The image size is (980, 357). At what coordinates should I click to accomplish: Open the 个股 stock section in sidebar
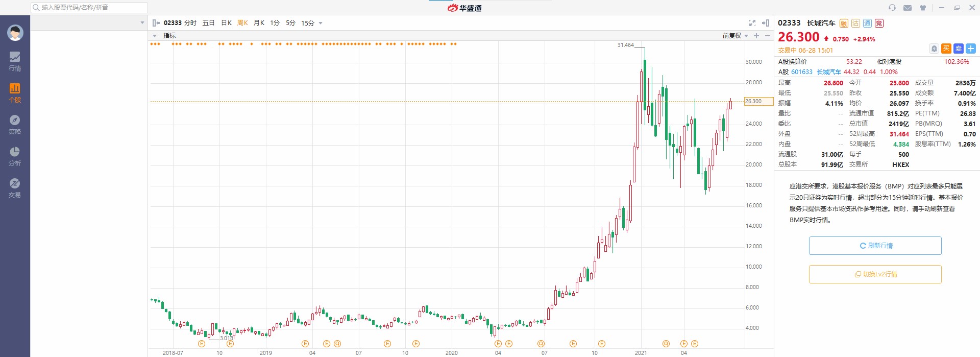point(15,93)
